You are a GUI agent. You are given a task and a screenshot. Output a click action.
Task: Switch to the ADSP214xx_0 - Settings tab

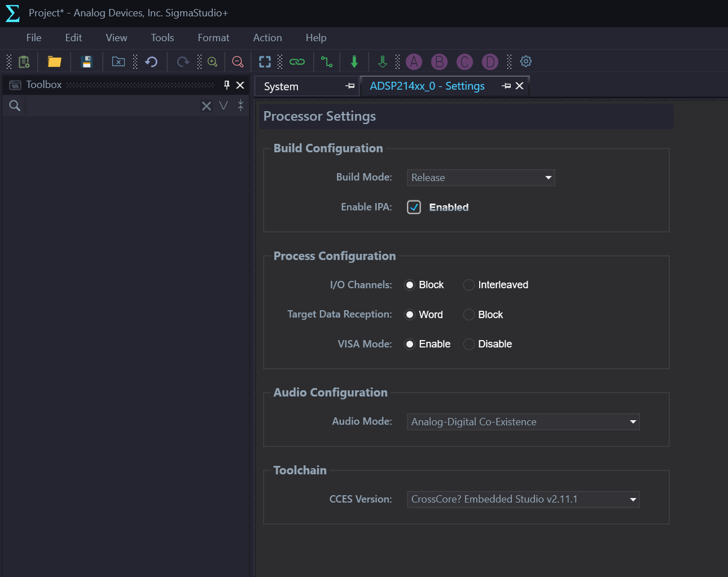(427, 86)
